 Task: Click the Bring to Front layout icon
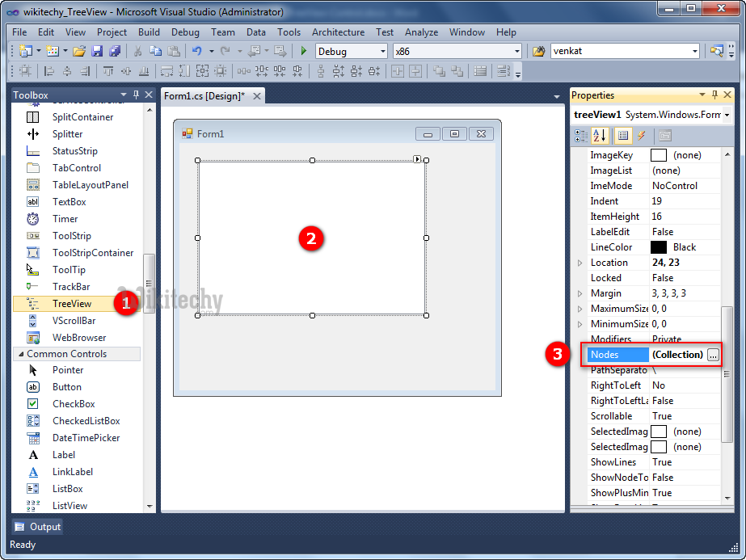439,71
